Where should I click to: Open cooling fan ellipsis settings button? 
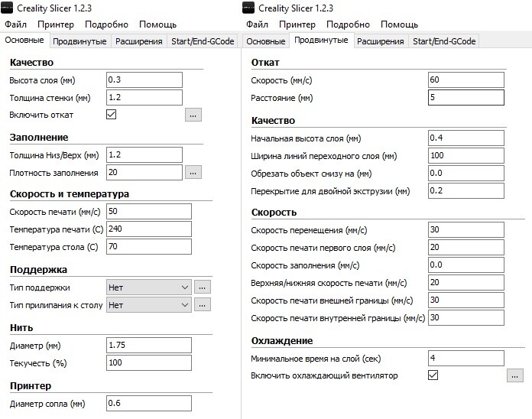pyautogui.click(x=514, y=375)
